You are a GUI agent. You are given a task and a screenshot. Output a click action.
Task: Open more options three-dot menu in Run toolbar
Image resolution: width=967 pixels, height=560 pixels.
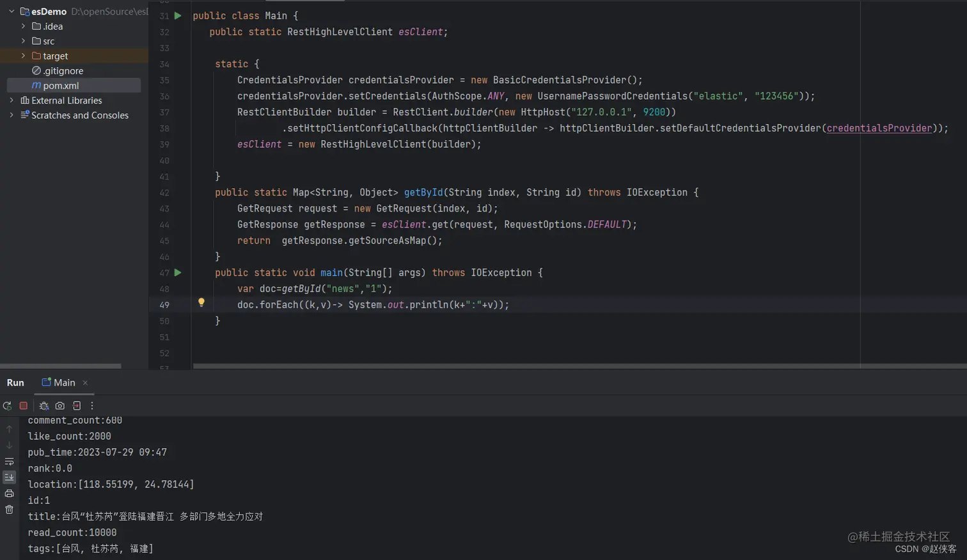click(x=92, y=406)
